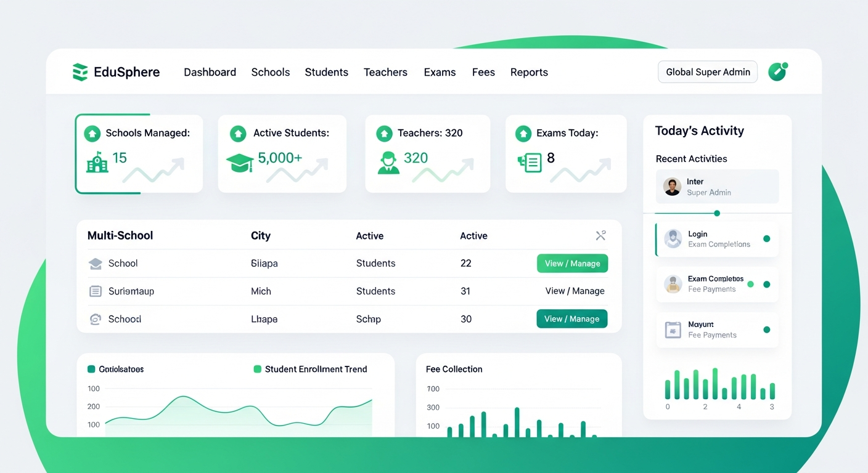Open the Dashboard menu item
Screen dimensions: 868x473
click(210, 72)
